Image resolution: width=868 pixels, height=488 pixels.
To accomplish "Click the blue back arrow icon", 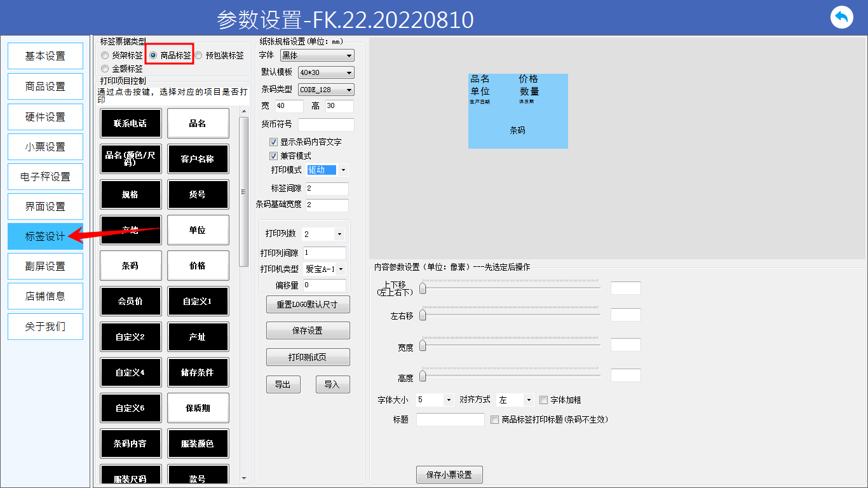I will (x=841, y=17).
